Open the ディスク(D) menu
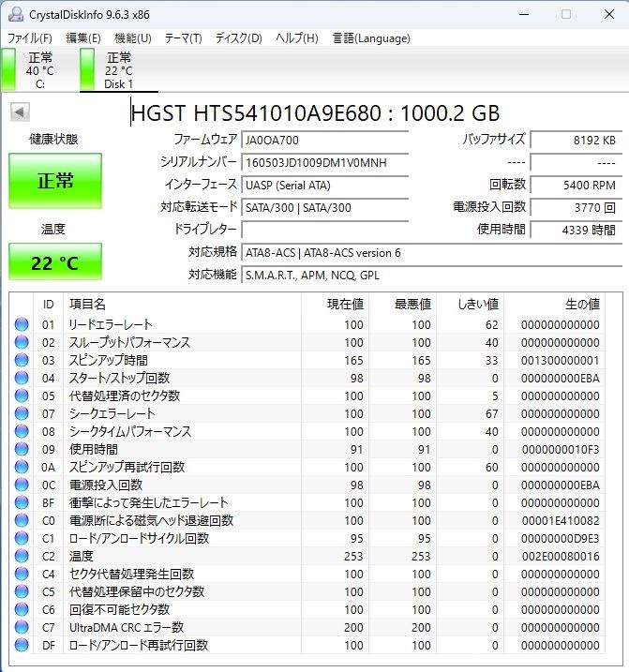Screen dimensions: 629x672 tap(239, 38)
